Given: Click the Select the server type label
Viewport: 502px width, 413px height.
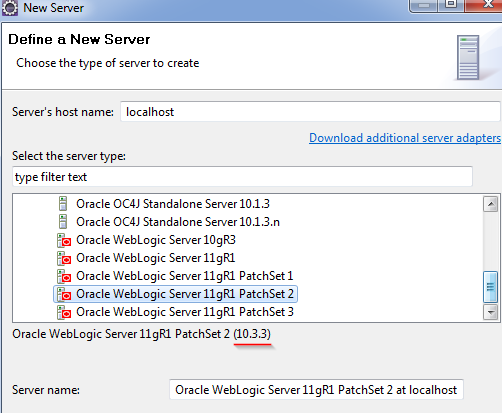Looking at the screenshot, I should 69,156.
